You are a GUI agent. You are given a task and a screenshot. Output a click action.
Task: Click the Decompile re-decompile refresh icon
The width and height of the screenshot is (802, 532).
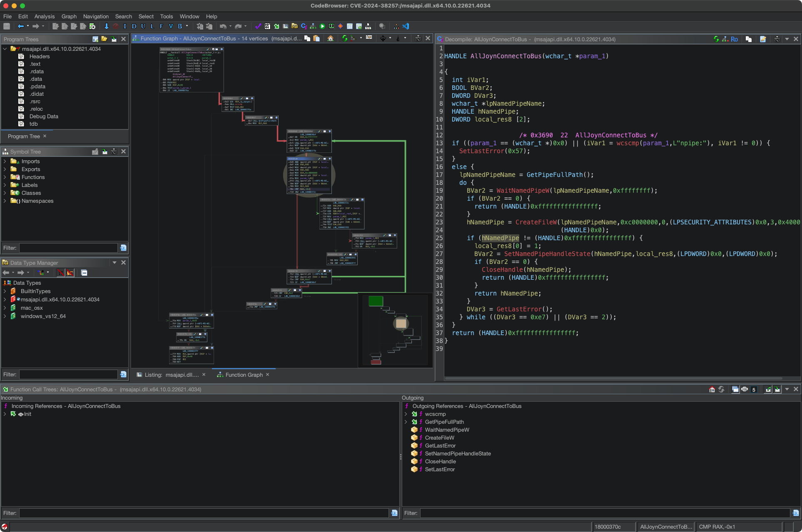tap(716, 39)
